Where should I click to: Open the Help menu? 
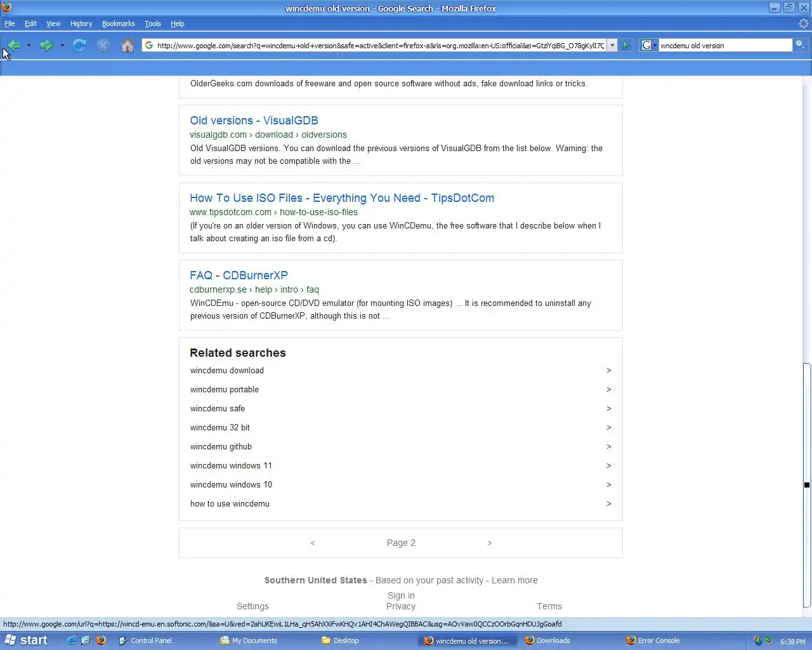[x=178, y=23]
